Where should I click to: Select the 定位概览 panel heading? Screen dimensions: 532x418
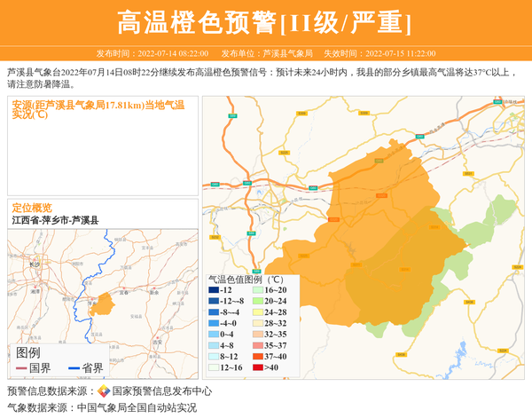coord(32,208)
